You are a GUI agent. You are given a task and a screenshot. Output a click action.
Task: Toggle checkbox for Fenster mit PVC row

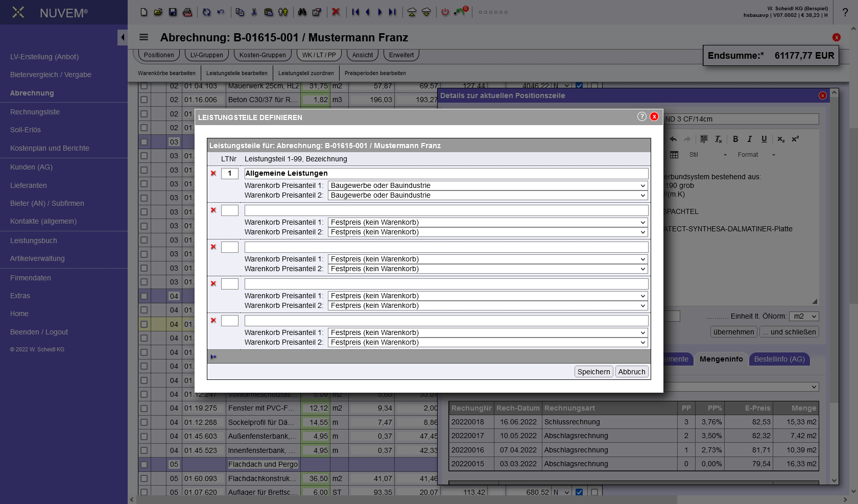point(144,409)
